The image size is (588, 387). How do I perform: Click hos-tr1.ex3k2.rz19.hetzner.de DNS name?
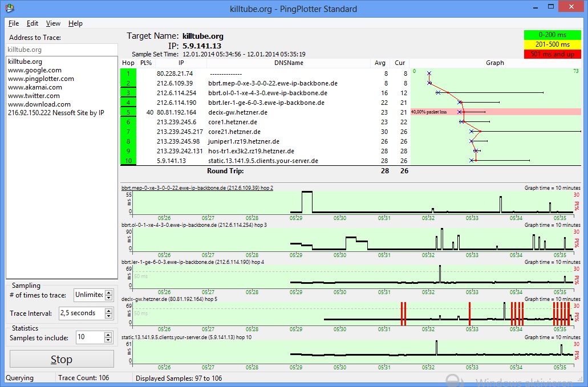pyautogui.click(x=252, y=152)
